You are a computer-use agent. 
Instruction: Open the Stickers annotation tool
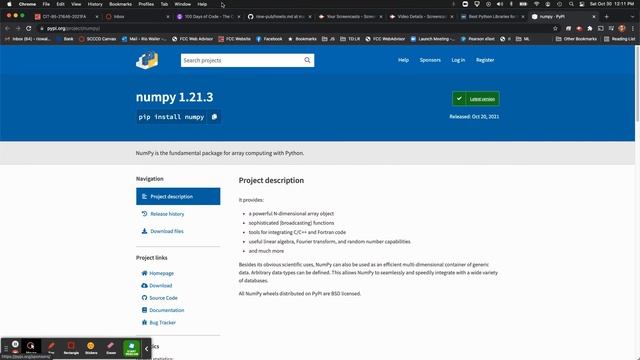(x=91, y=348)
